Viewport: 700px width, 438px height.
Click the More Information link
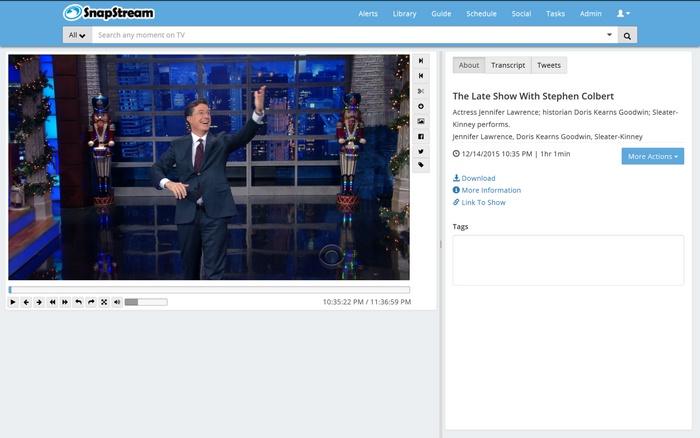[487, 190]
